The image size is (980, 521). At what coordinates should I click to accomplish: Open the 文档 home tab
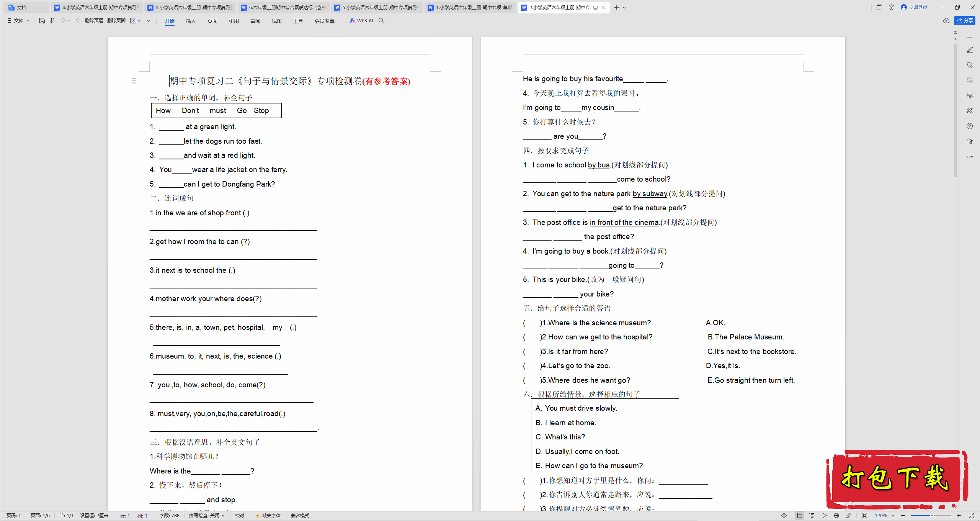click(x=26, y=7)
